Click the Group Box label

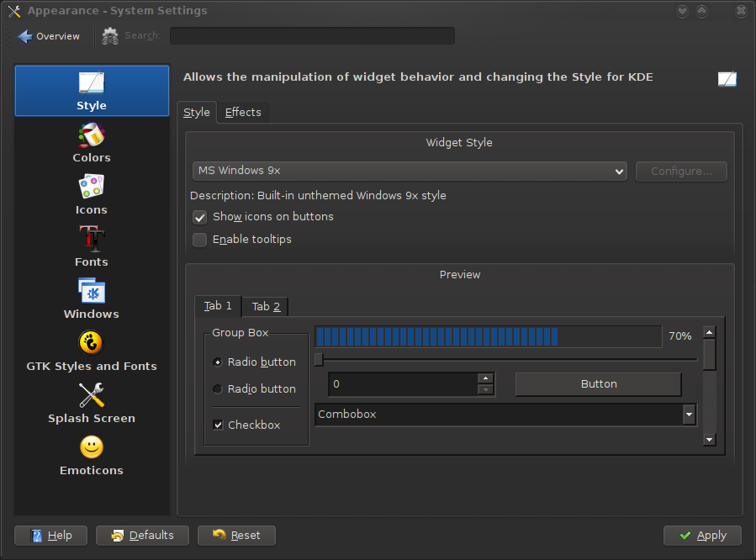point(241,332)
